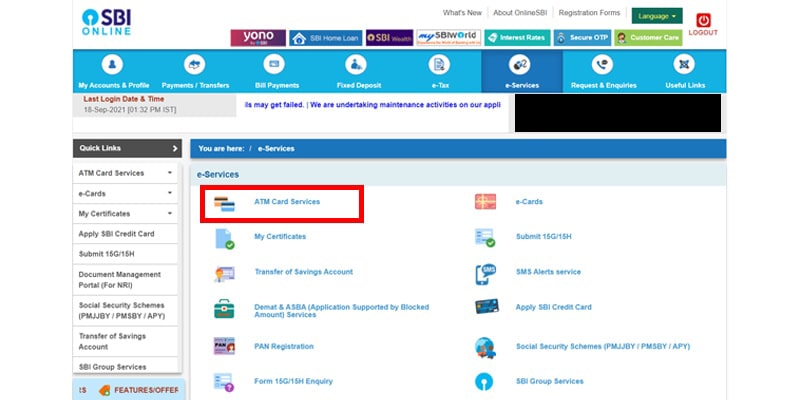Open the e-Services nav icon
This screenshot has height=400, width=800.
coord(519,65)
